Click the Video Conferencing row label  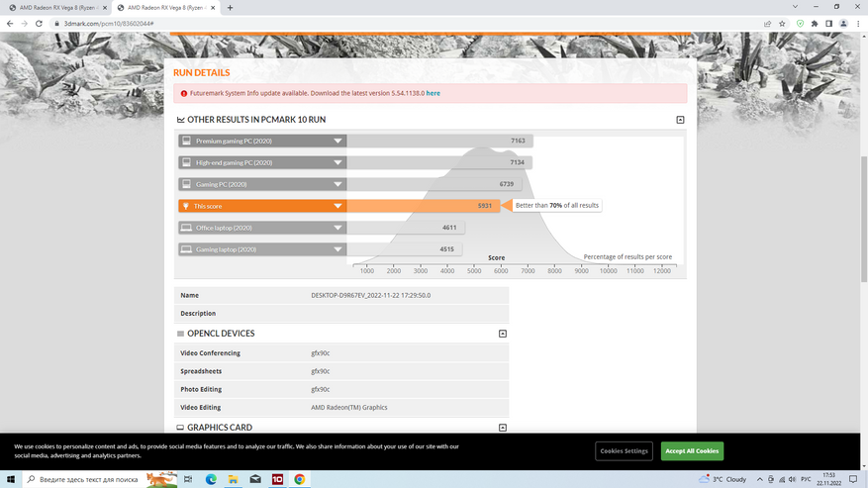211,352
